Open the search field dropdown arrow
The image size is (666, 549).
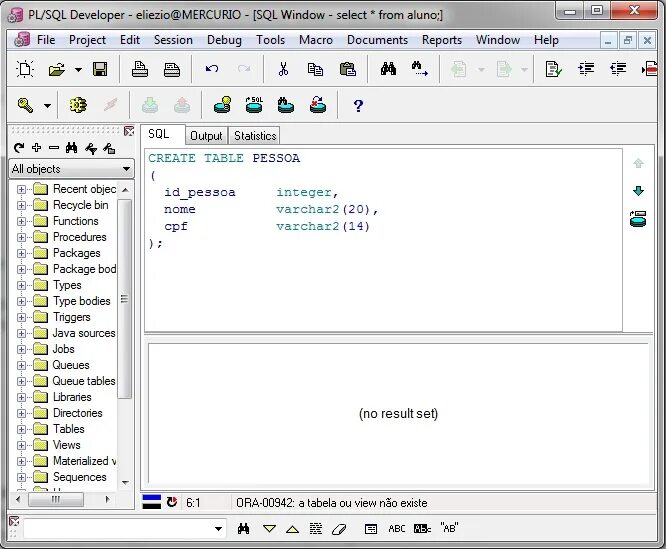click(218, 529)
